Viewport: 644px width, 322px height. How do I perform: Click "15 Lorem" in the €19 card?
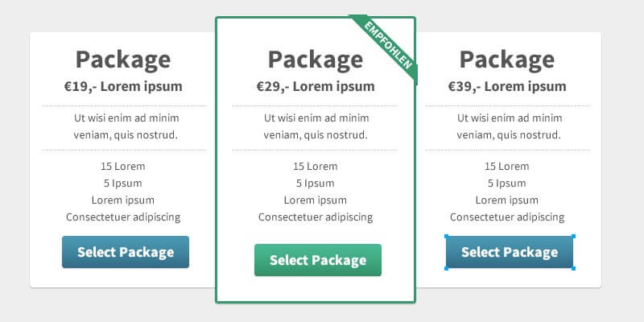pyautogui.click(x=123, y=167)
